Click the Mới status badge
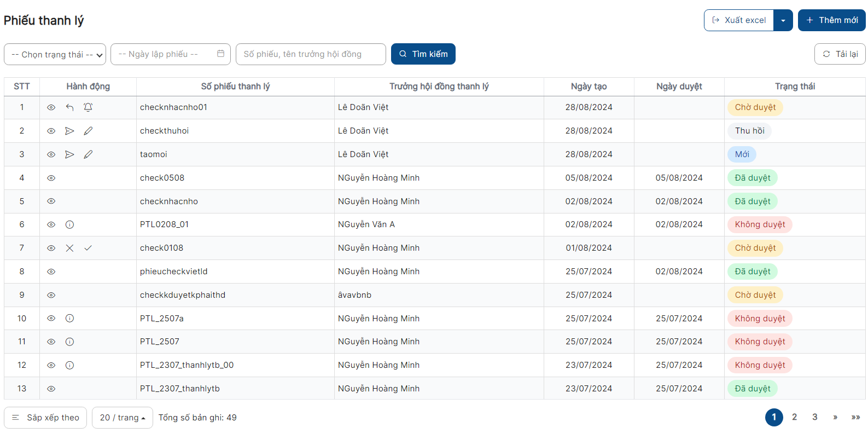The width and height of the screenshot is (868, 433). pos(742,154)
